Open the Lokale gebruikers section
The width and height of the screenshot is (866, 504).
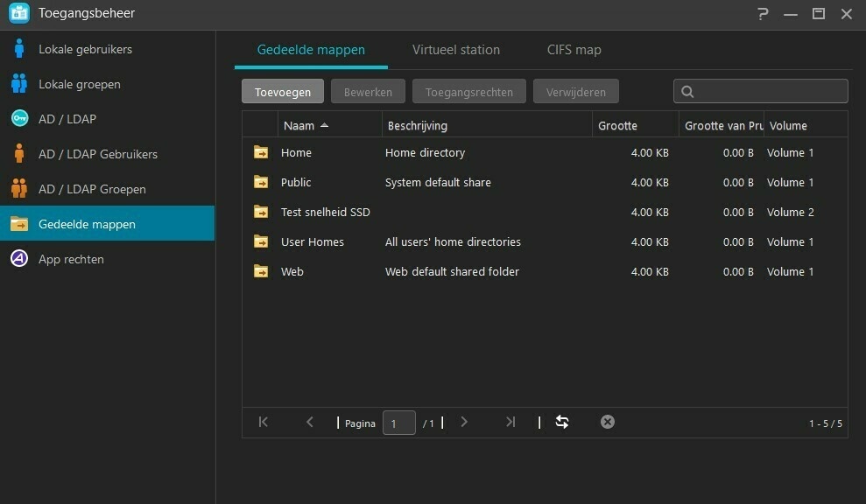[107, 49]
